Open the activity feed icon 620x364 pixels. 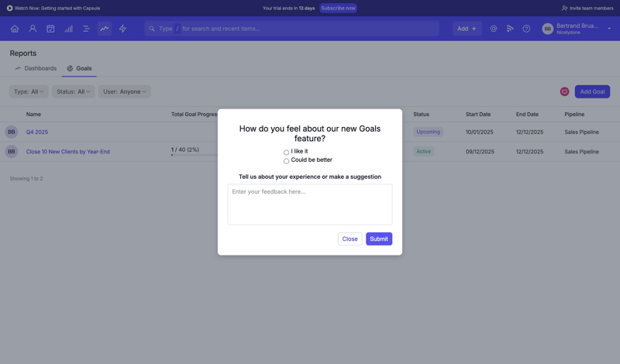(x=510, y=29)
